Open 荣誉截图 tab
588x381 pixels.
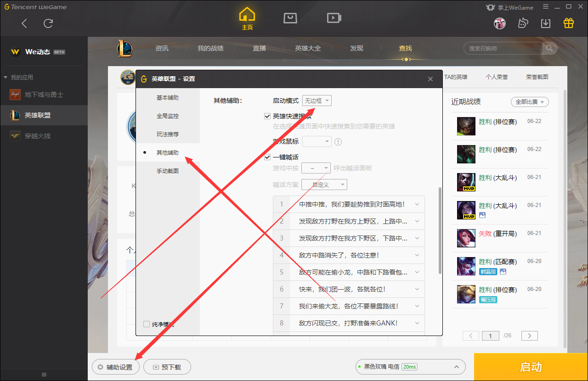(x=537, y=77)
